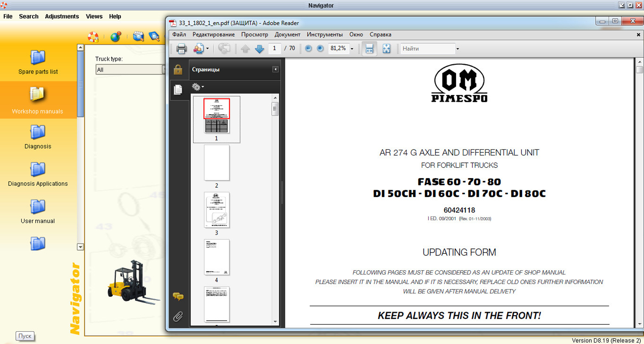Open the Attachments paperclip panel
This screenshot has height=344, width=644.
(x=178, y=317)
